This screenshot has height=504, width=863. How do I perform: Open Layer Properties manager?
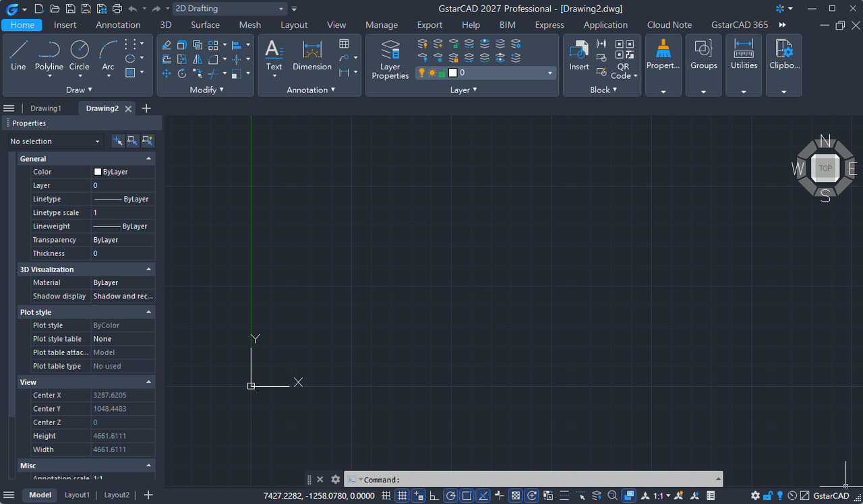tap(390, 59)
